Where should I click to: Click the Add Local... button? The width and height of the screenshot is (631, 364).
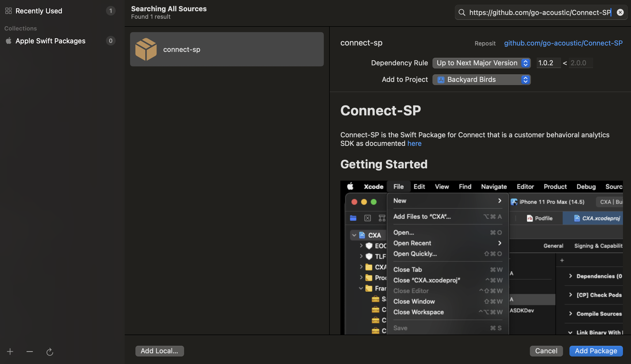[x=159, y=351]
